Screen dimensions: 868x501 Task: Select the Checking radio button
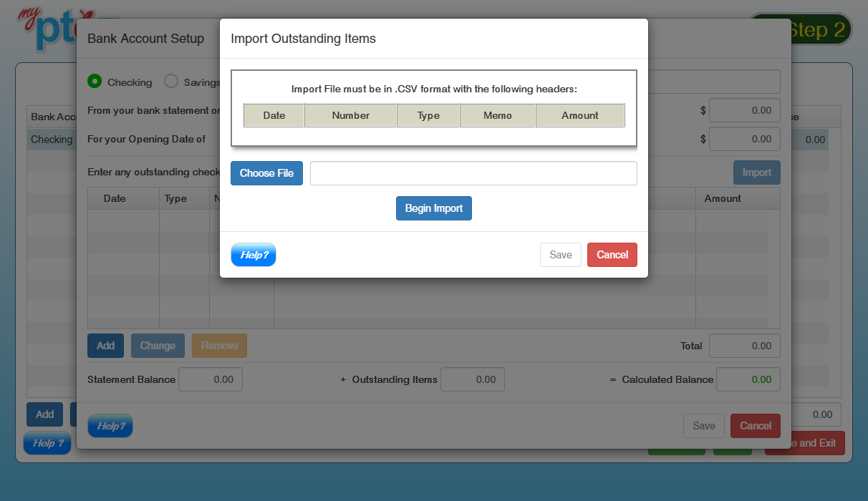(x=95, y=82)
